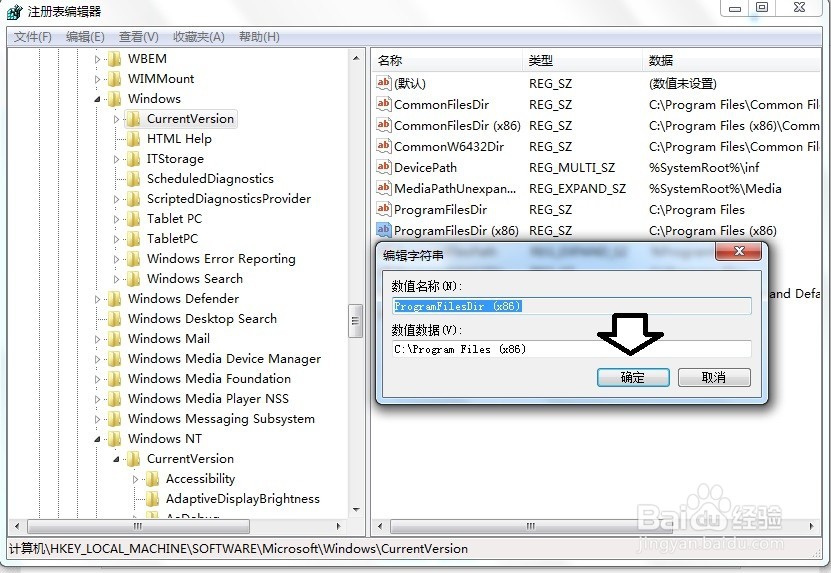
Task: Click the value pane horizontal scrollbar thumb
Action: pyautogui.click(x=532, y=526)
